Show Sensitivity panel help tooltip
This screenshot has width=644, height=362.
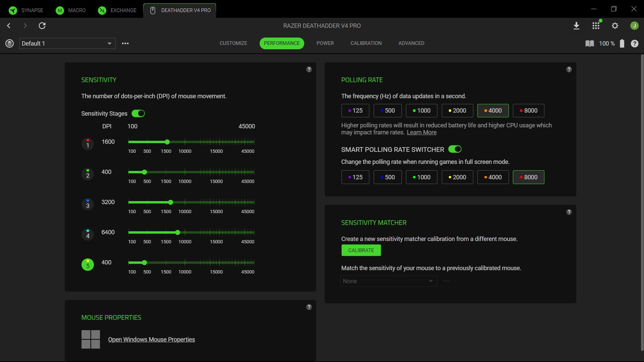pyautogui.click(x=309, y=69)
